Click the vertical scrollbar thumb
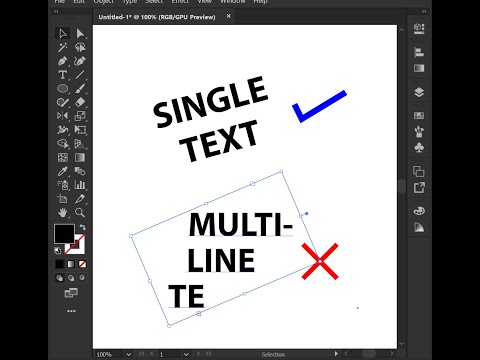This screenshot has height=360, width=480. [402, 186]
